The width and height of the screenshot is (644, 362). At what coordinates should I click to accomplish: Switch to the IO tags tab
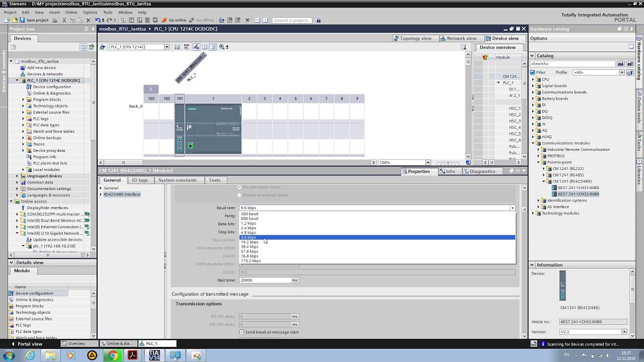point(140,180)
